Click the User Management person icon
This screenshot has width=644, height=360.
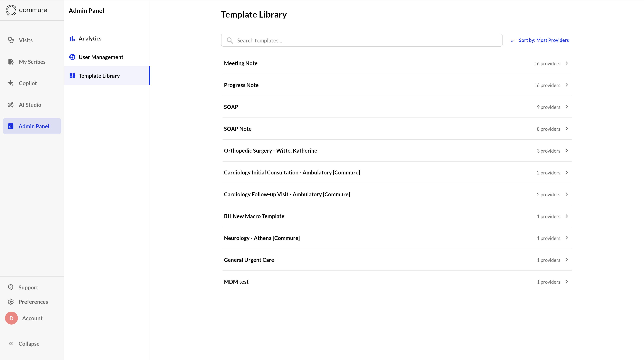click(x=72, y=57)
